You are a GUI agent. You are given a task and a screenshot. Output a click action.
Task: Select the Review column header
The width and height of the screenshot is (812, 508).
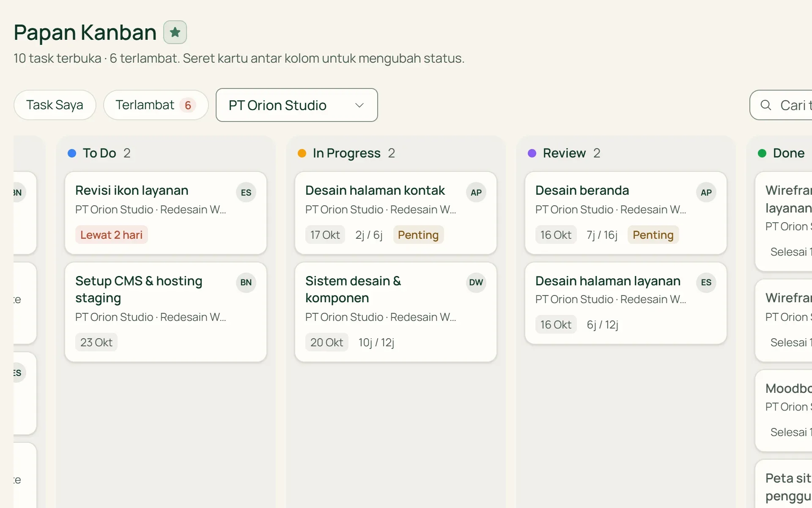tap(564, 153)
